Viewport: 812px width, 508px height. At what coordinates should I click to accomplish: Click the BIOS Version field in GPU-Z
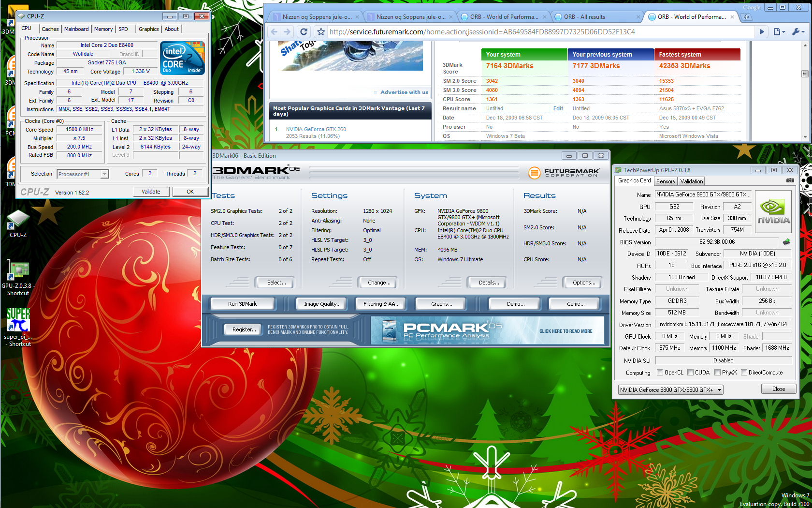click(717, 242)
